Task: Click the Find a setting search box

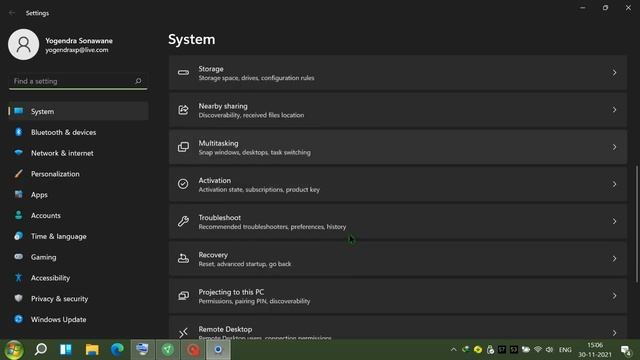Action: tap(78, 81)
